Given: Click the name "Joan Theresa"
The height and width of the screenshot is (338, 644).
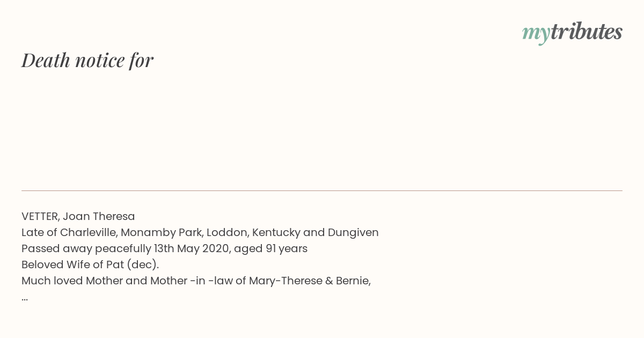Looking at the screenshot, I should pos(99,217).
